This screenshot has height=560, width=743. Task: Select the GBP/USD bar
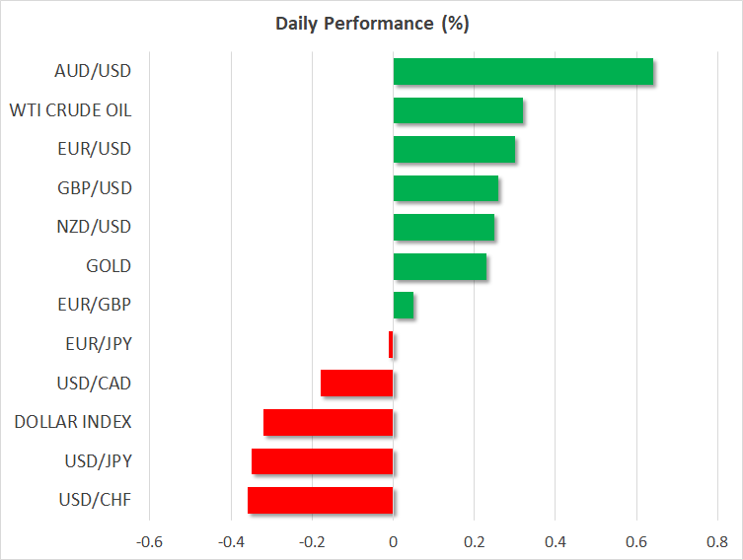point(446,188)
